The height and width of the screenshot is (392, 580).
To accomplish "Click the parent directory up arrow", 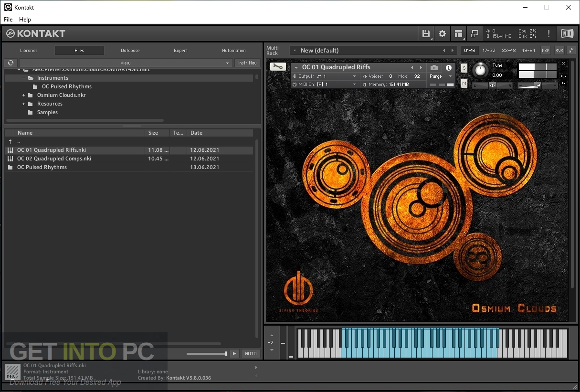I will pos(10,141).
